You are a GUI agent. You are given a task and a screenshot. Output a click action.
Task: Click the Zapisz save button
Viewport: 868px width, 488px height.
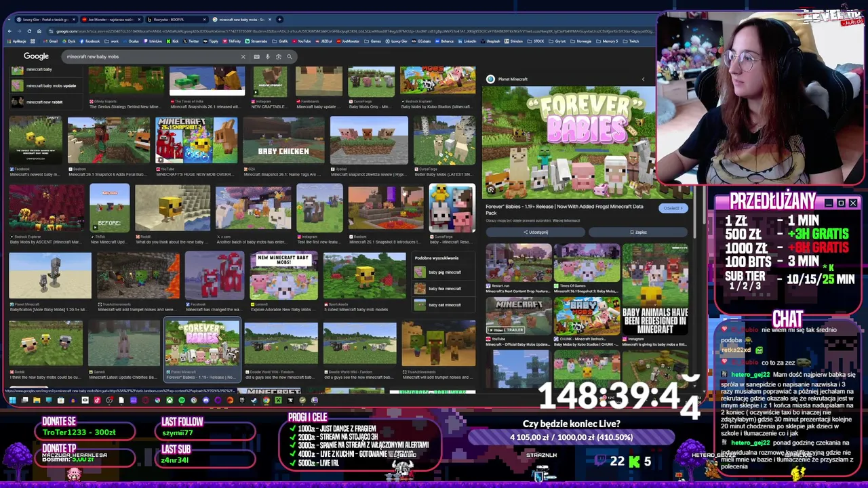[x=638, y=232]
